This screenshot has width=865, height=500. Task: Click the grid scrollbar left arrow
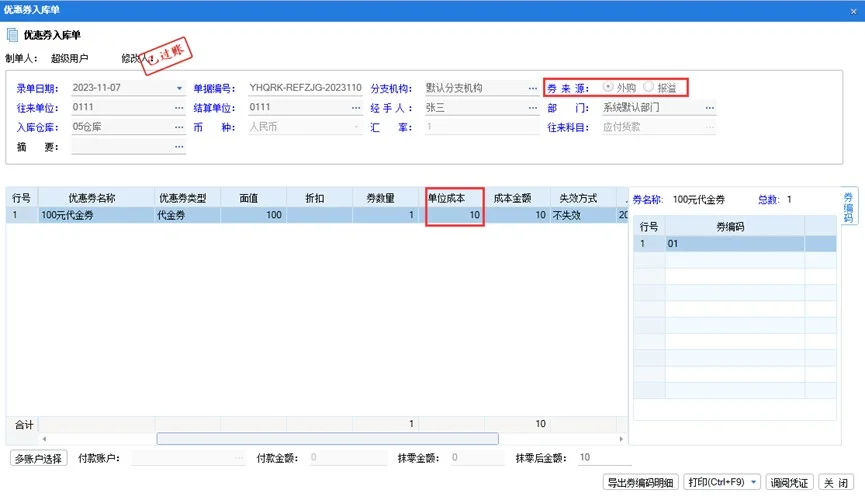pyautogui.click(x=44, y=439)
